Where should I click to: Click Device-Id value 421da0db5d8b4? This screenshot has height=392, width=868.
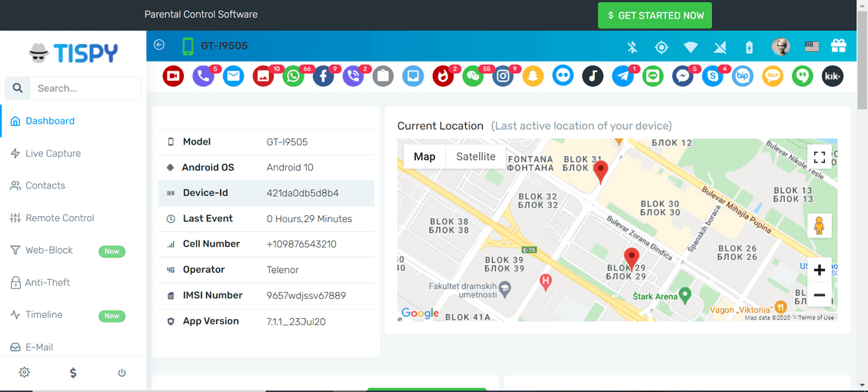(x=302, y=193)
